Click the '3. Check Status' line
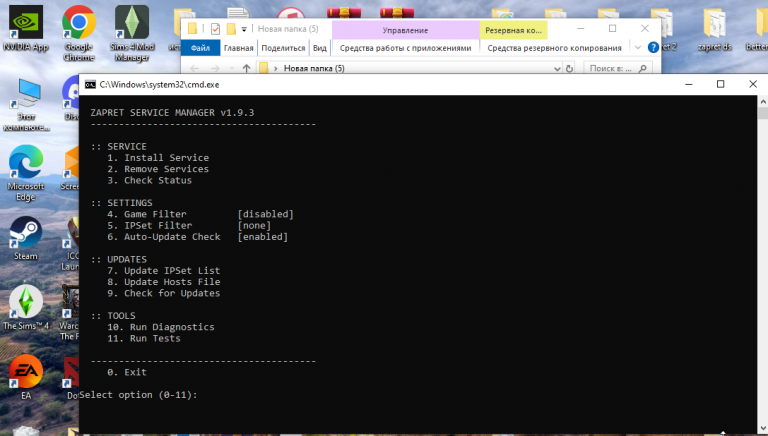Image resolution: width=768 pixels, height=436 pixels. tap(150, 180)
